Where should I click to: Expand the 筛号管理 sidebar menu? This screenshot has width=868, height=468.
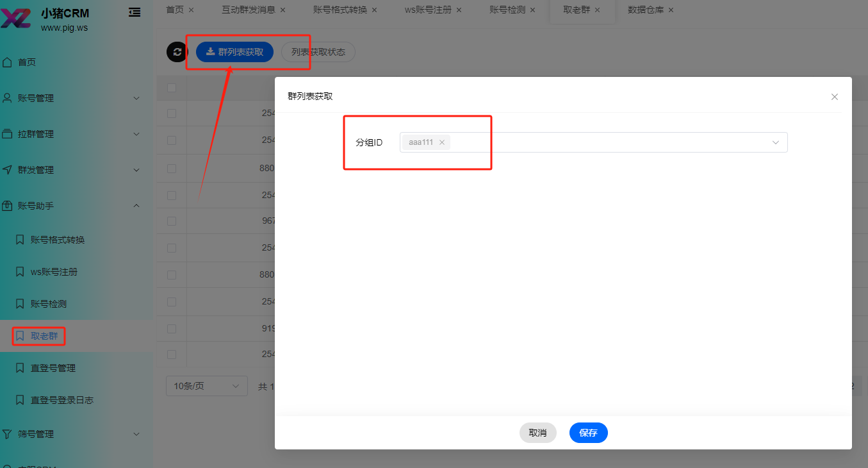(136, 434)
